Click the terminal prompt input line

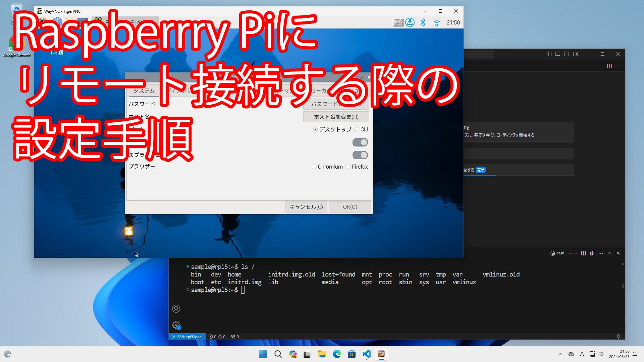tap(243, 290)
